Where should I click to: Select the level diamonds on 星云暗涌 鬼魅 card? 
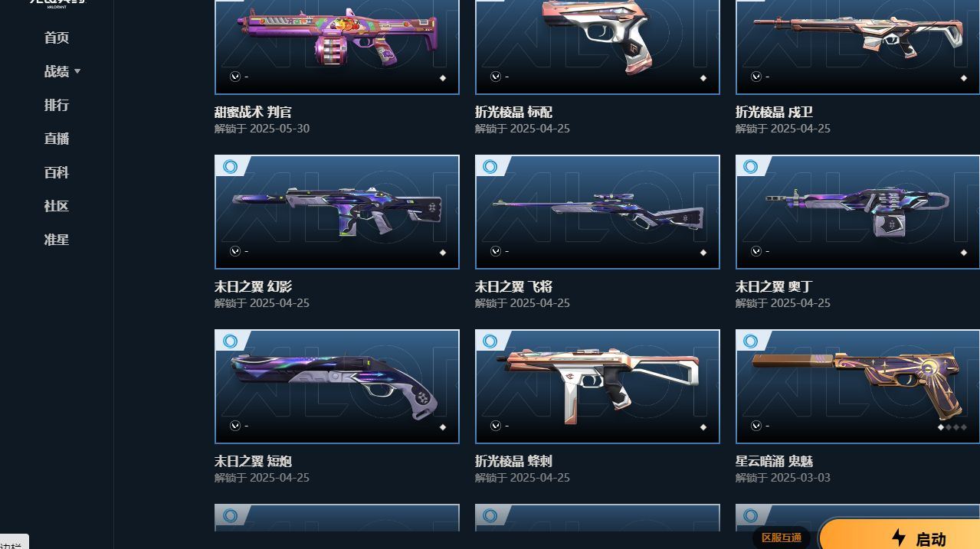(x=952, y=427)
